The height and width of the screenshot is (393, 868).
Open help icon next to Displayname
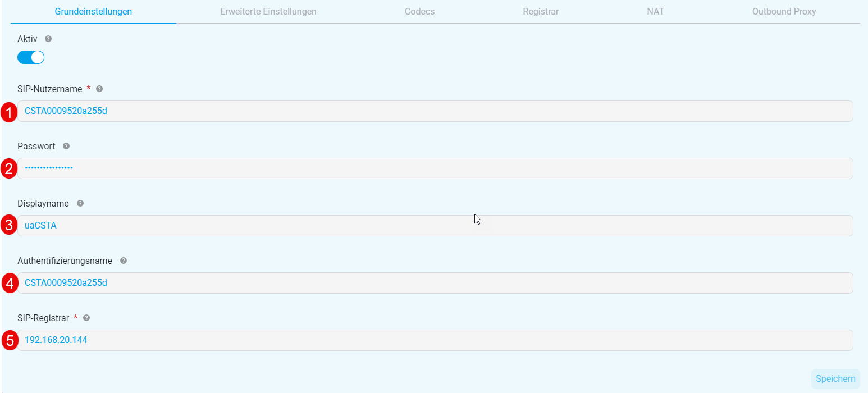[x=80, y=203]
